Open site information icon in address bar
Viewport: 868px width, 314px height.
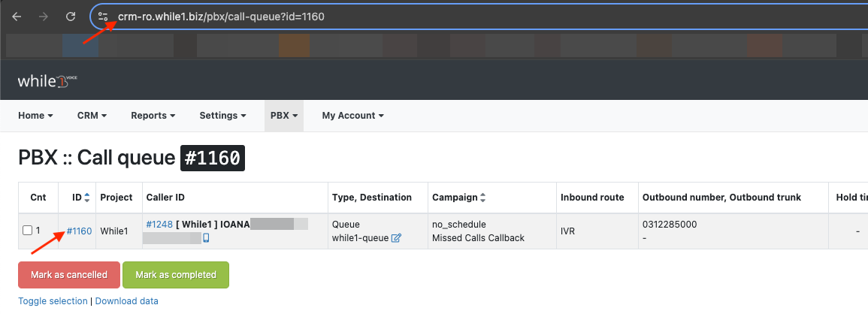[x=104, y=17]
